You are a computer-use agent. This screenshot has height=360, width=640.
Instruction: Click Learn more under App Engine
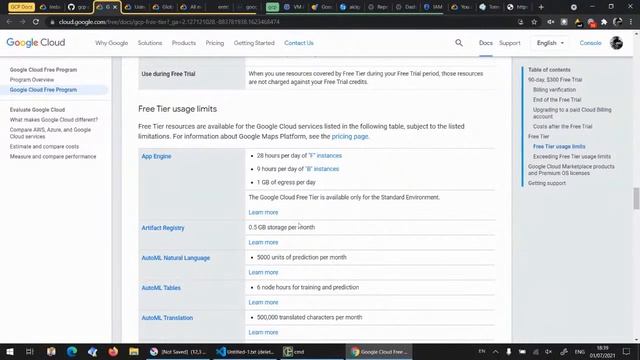(263, 212)
